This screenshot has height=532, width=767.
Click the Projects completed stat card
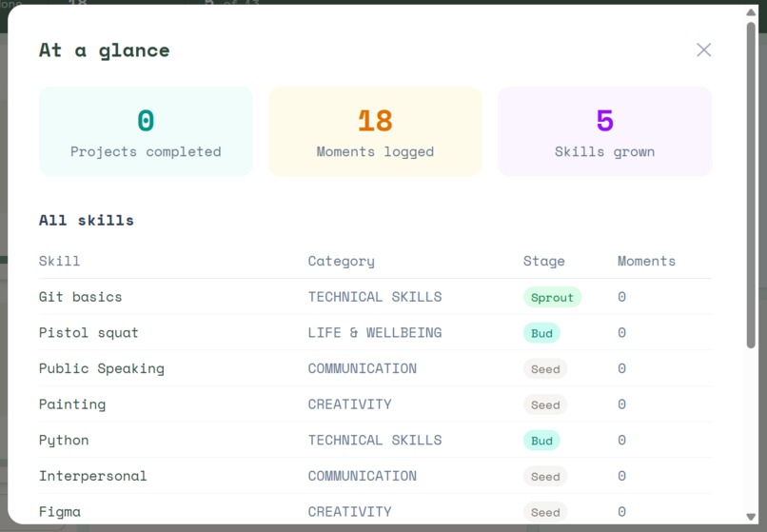pyautogui.click(x=146, y=131)
